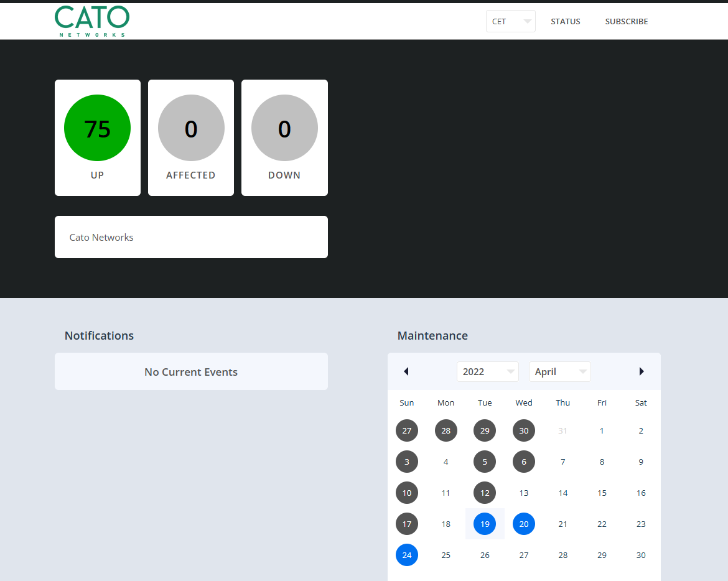Screen dimensions: 728x581
Task: Switch to the STATUS page
Action: click(x=565, y=21)
